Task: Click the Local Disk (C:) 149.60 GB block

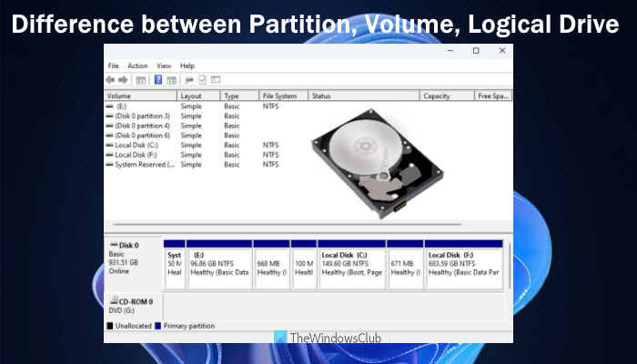Action: point(352,264)
